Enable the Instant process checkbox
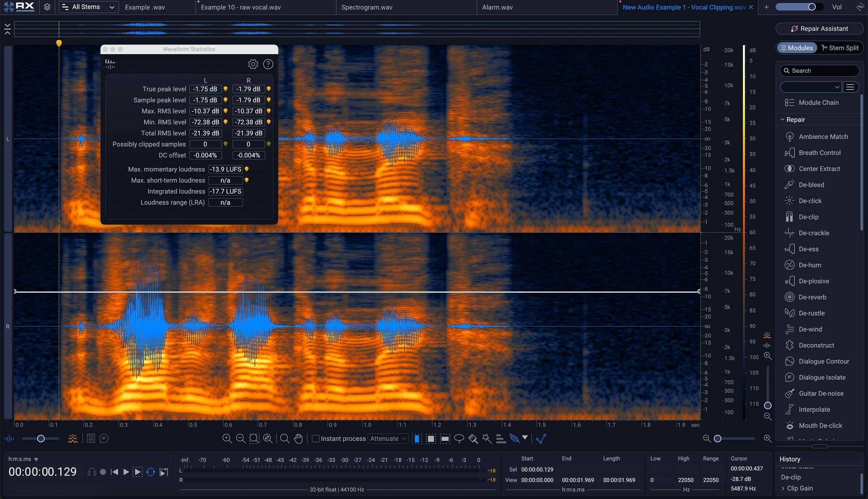Image resolution: width=868 pixels, height=499 pixels. [x=315, y=439]
